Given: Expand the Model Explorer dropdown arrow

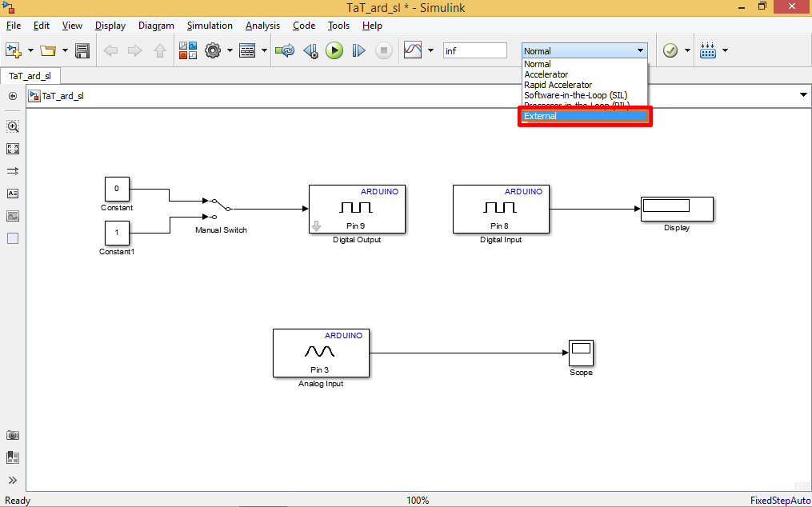Looking at the screenshot, I should coord(264,50).
